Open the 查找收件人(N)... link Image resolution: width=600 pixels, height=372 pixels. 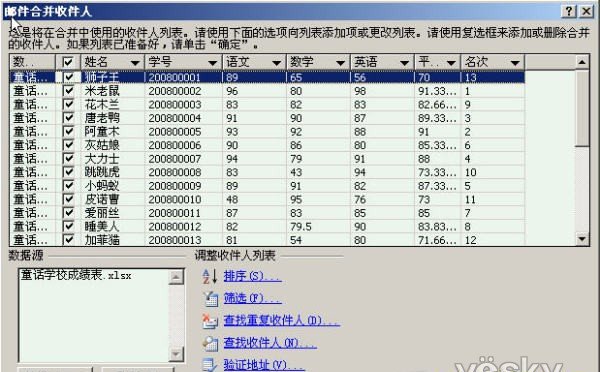coord(270,343)
